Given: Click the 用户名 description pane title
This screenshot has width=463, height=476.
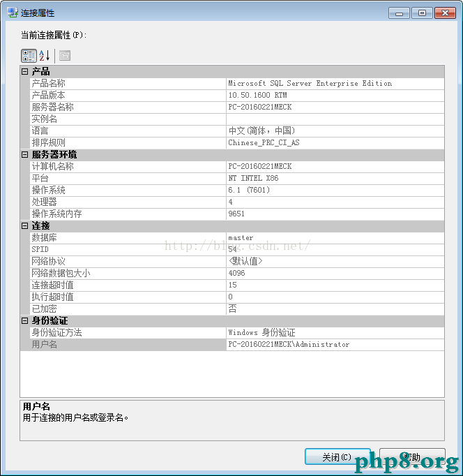Looking at the screenshot, I should (36, 406).
